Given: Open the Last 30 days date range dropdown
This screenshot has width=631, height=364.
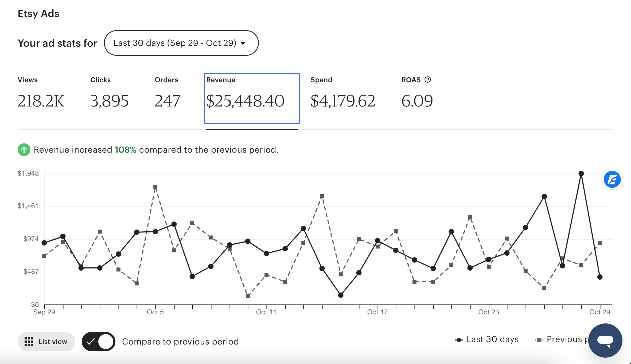Looking at the screenshot, I should pos(181,43).
